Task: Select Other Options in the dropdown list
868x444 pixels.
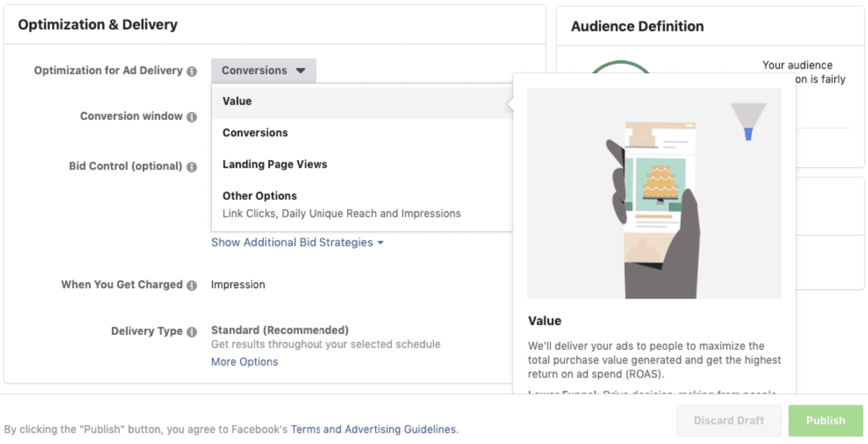Action: click(x=362, y=205)
